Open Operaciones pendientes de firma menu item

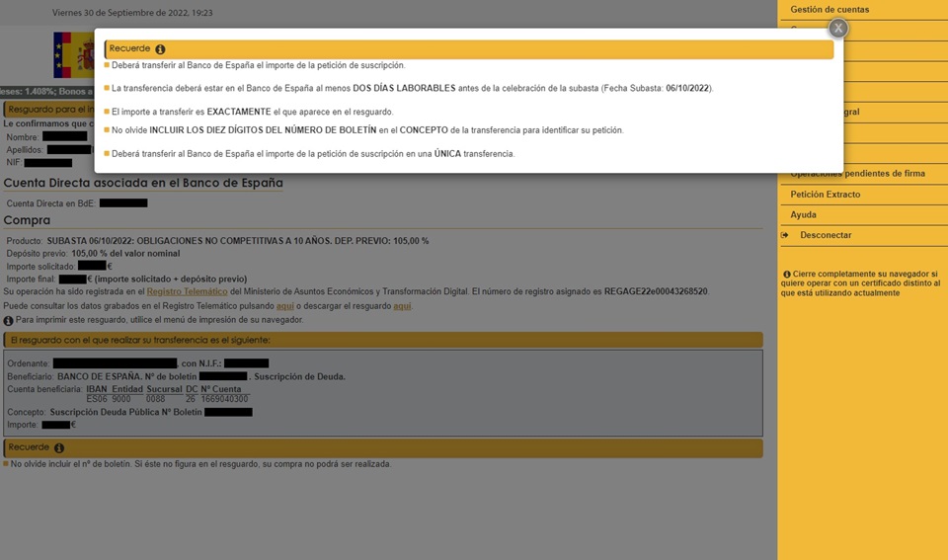click(857, 174)
